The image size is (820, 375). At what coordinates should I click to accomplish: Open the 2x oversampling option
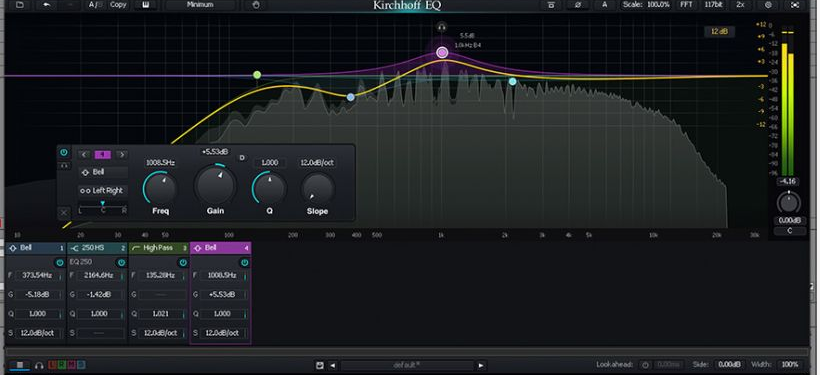click(741, 5)
